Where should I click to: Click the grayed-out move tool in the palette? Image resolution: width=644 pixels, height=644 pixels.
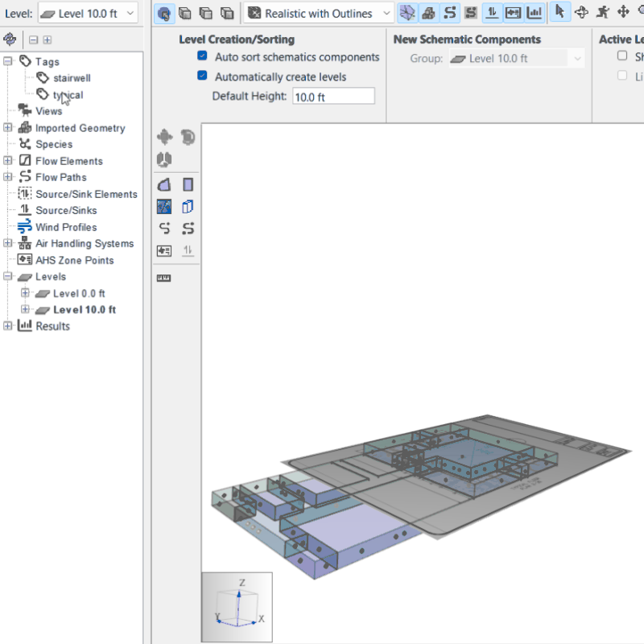[x=164, y=137]
